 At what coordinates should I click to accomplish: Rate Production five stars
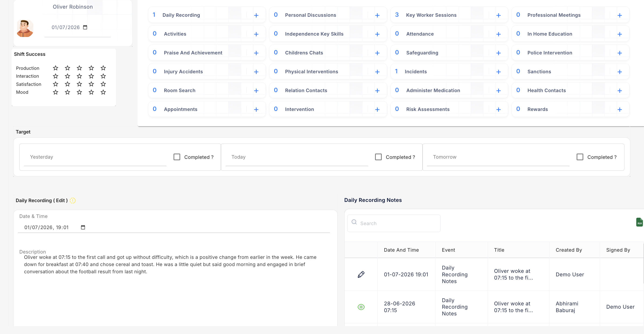pyautogui.click(x=103, y=68)
